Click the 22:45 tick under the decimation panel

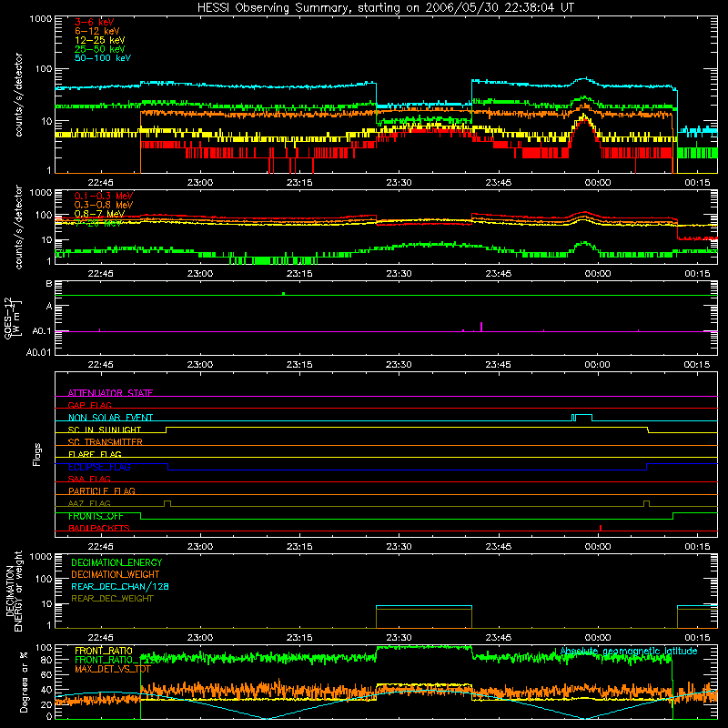click(x=100, y=638)
